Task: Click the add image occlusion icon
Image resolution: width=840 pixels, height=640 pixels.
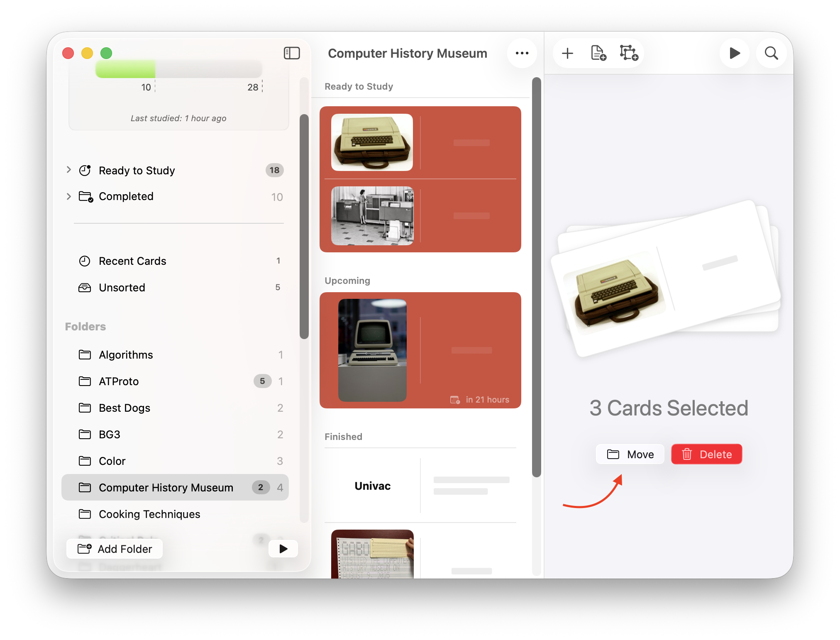Action: pos(629,53)
